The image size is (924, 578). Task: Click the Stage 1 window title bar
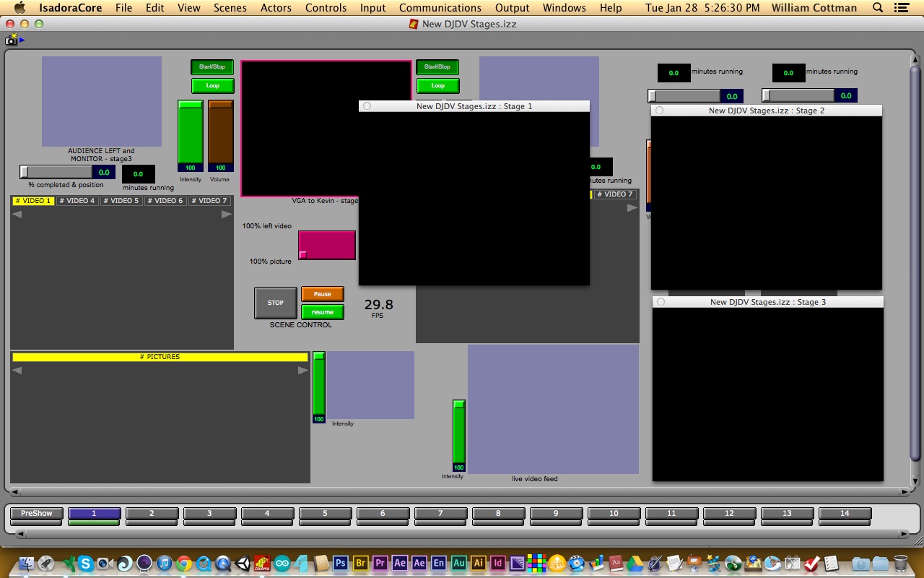[474, 106]
